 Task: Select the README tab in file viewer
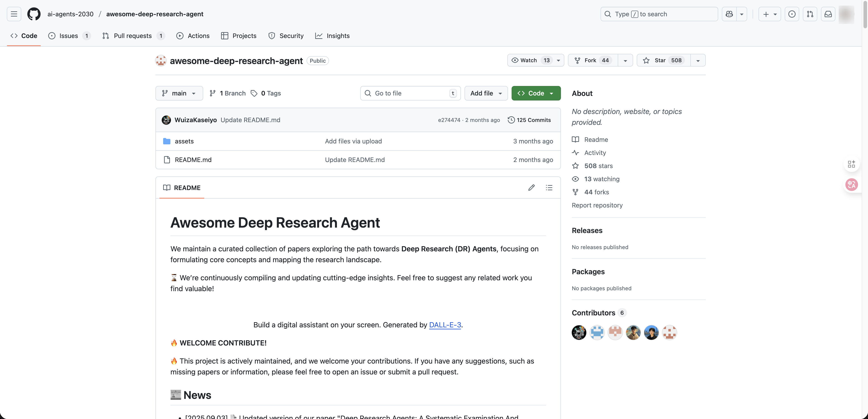182,188
